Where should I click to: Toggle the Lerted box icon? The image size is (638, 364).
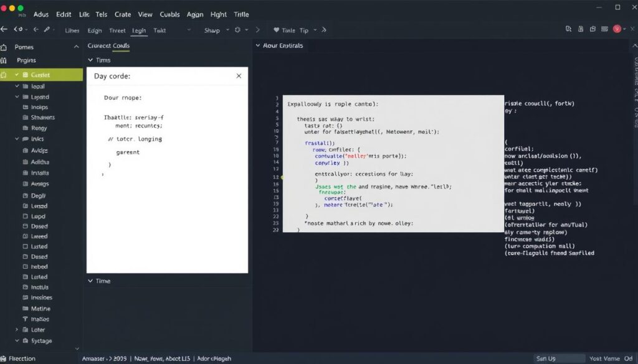point(25,277)
